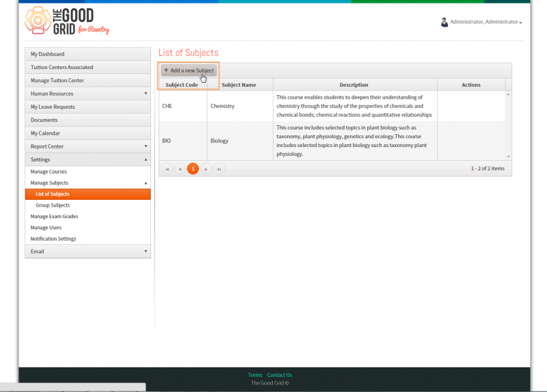Image resolution: width=547 pixels, height=392 pixels.
Task: Expand the Report Center menu
Action: pyautogui.click(x=88, y=146)
